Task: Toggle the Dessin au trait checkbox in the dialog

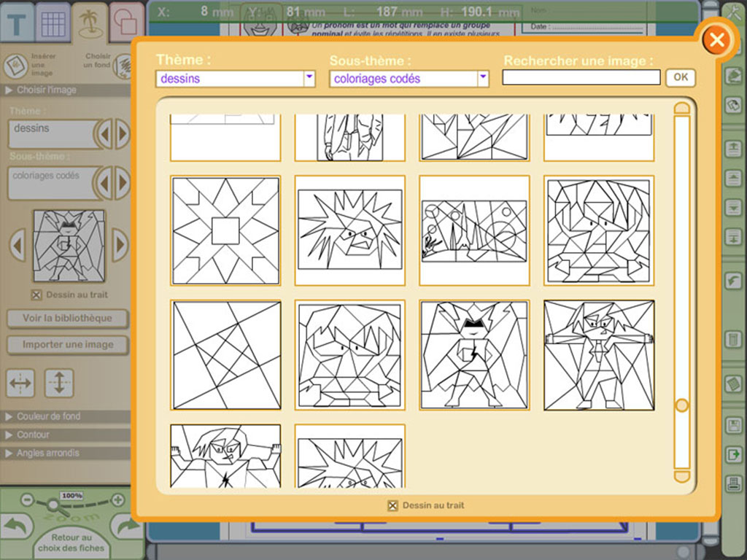Action: point(392,505)
